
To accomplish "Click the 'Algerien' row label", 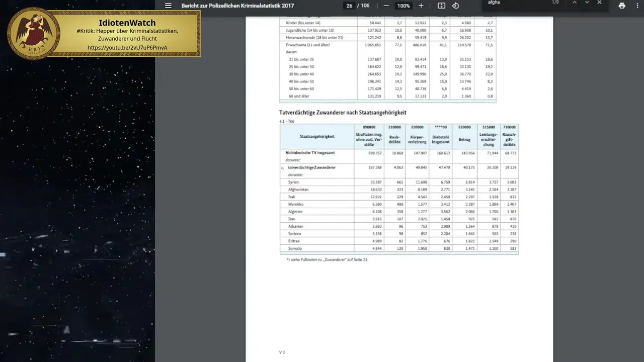I will [x=295, y=212].
